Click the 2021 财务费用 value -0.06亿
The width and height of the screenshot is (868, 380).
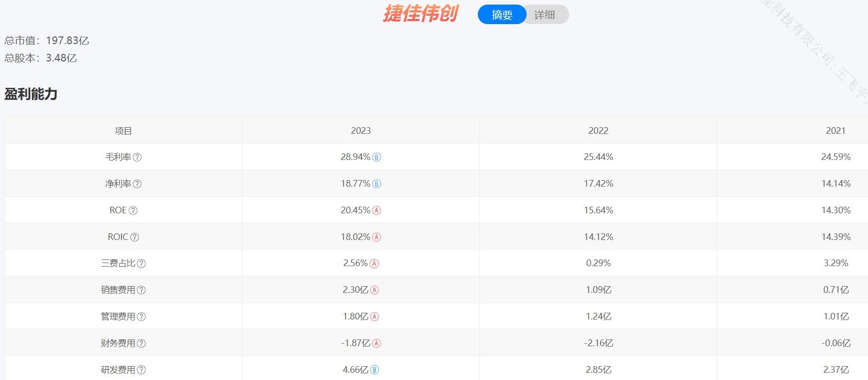click(x=836, y=343)
